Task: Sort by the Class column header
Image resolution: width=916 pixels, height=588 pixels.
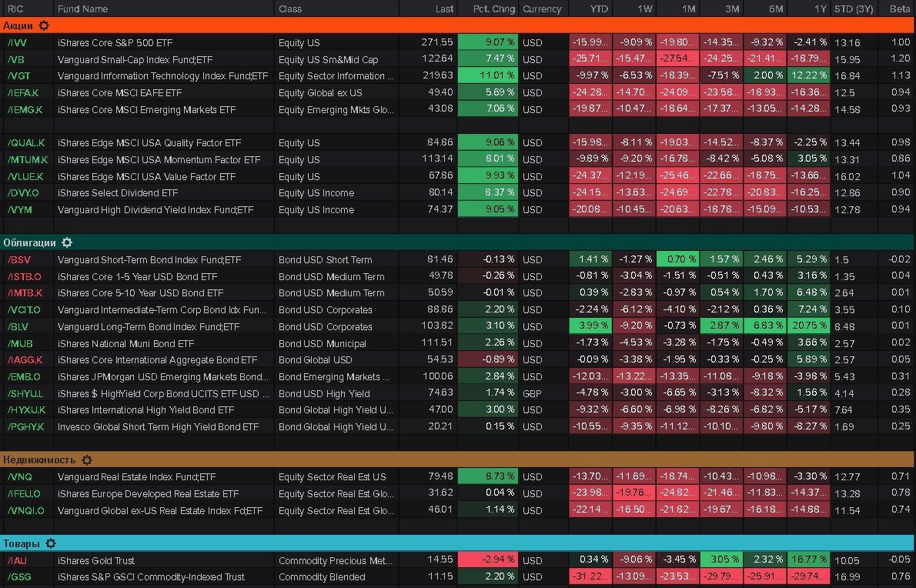Action: click(x=290, y=8)
